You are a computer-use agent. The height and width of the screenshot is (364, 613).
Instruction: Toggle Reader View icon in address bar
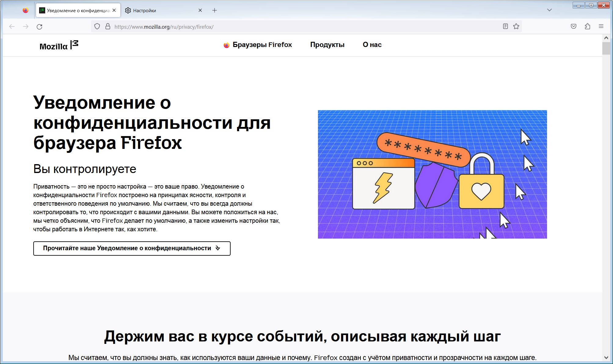505,27
